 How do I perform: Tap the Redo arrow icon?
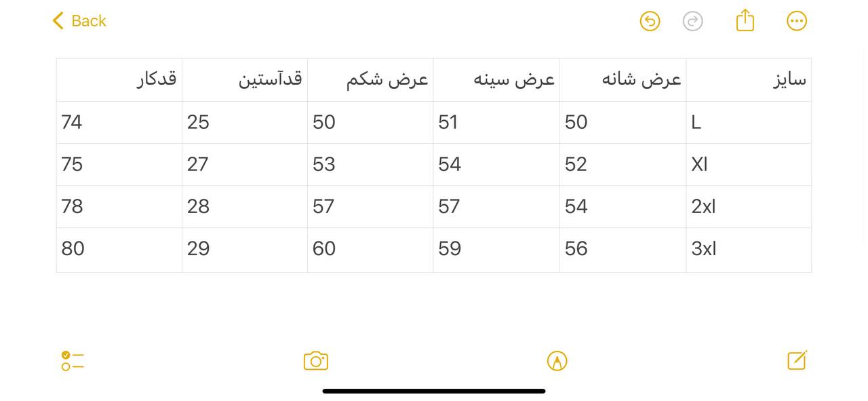693,21
